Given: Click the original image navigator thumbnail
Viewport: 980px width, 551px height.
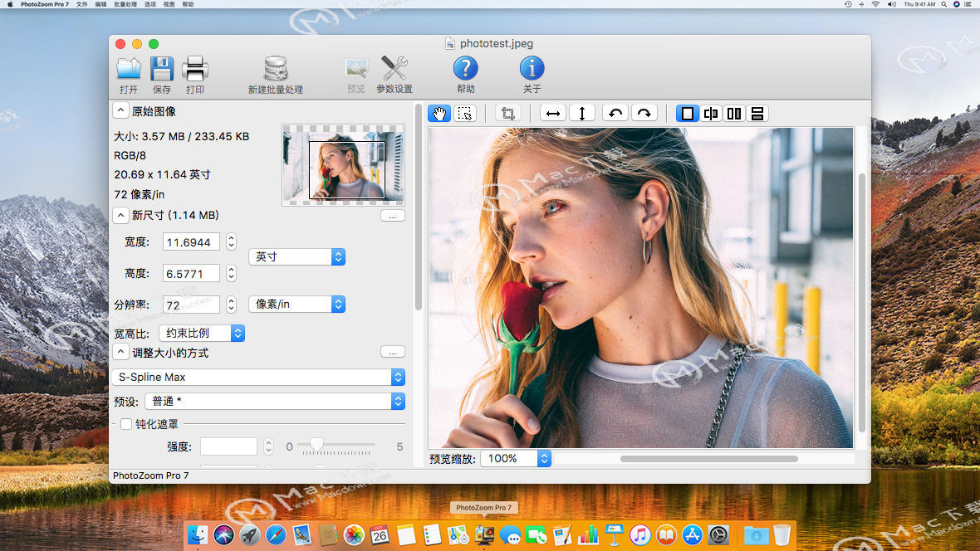Looking at the screenshot, I should pos(343,165).
